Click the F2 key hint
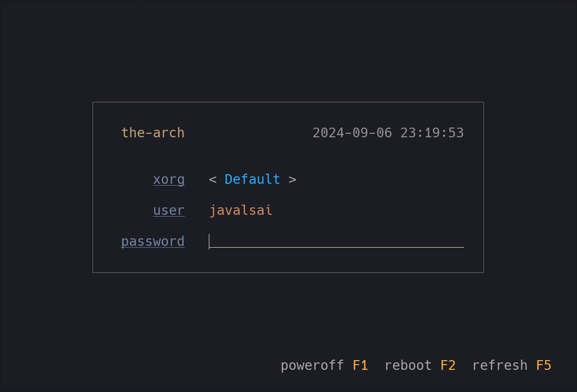 pos(448,365)
